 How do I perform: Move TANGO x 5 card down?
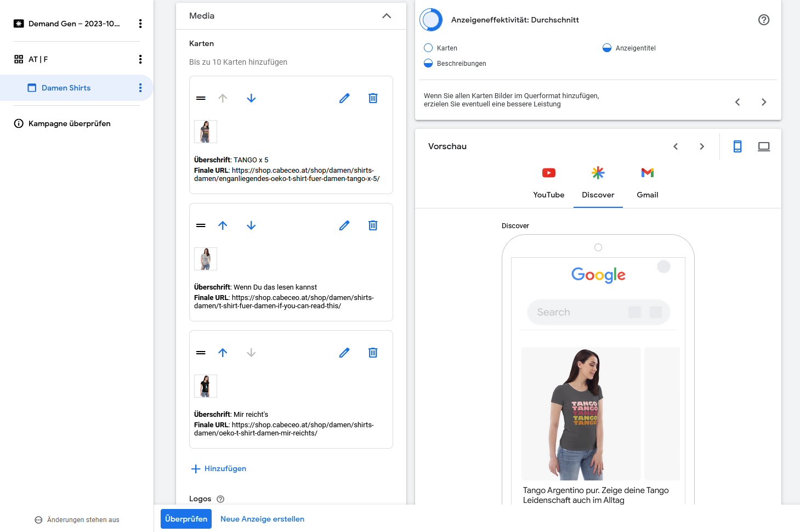(x=251, y=98)
